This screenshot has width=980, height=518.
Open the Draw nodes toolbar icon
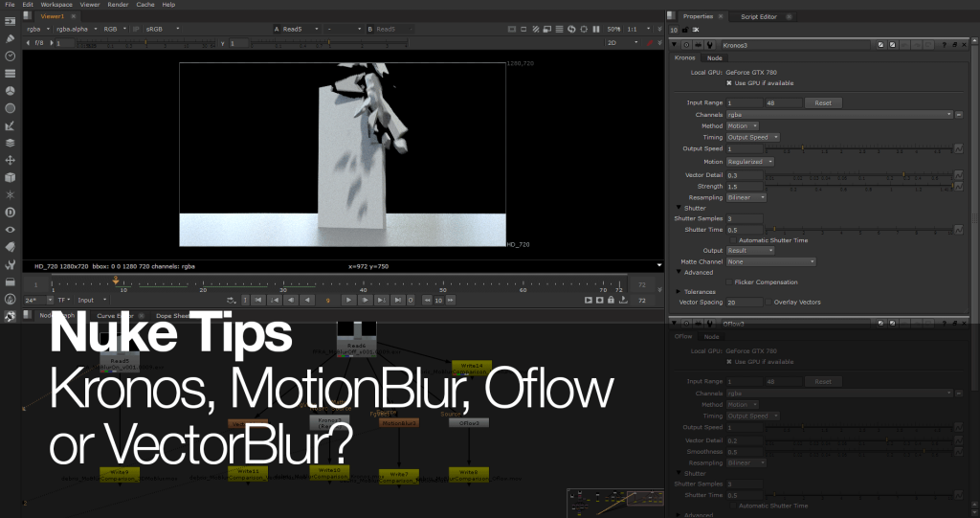10,38
